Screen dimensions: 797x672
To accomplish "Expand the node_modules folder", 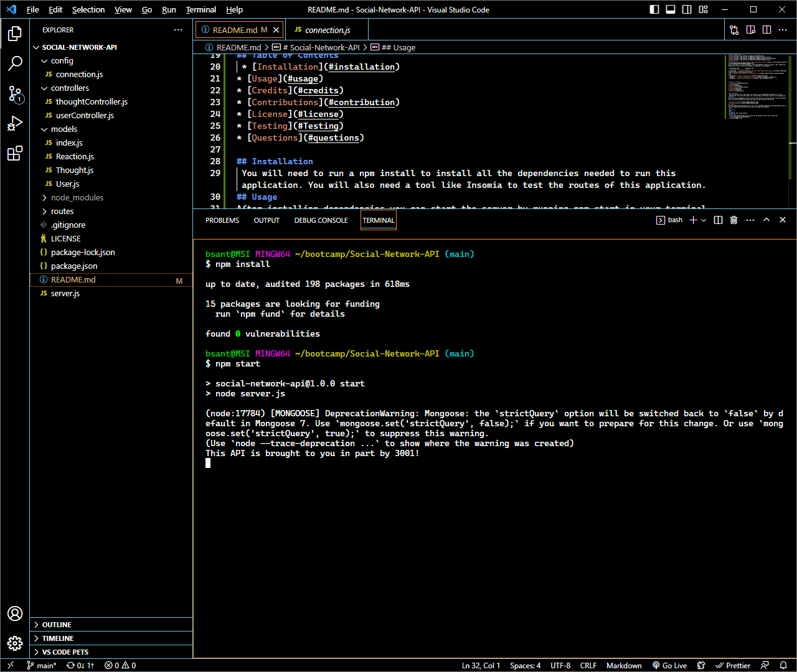I will pyautogui.click(x=111, y=198).
